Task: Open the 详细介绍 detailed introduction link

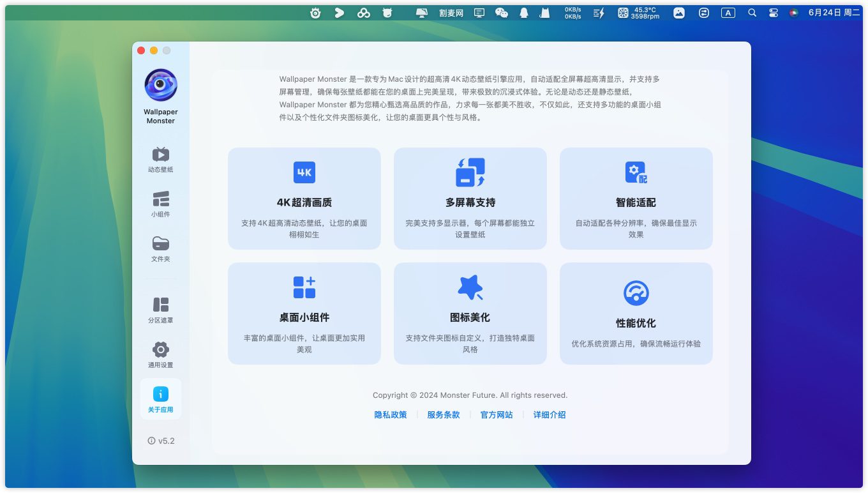Action: coord(550,414)
